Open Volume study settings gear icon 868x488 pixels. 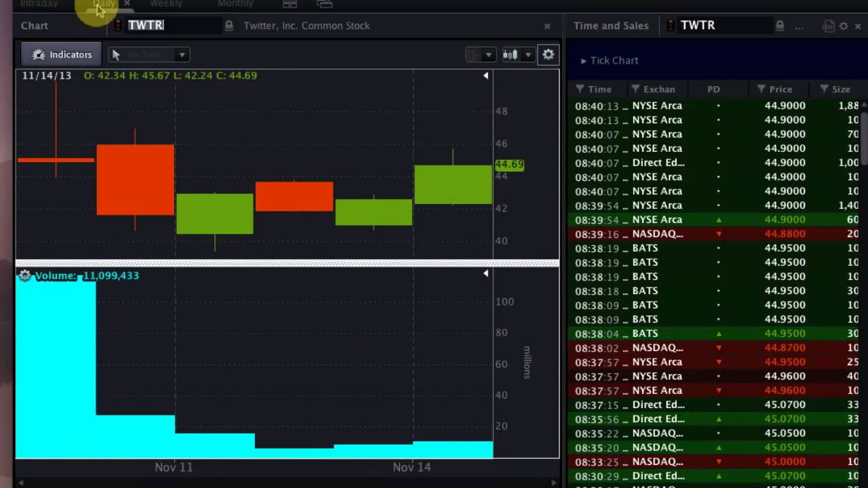(25, 275)
